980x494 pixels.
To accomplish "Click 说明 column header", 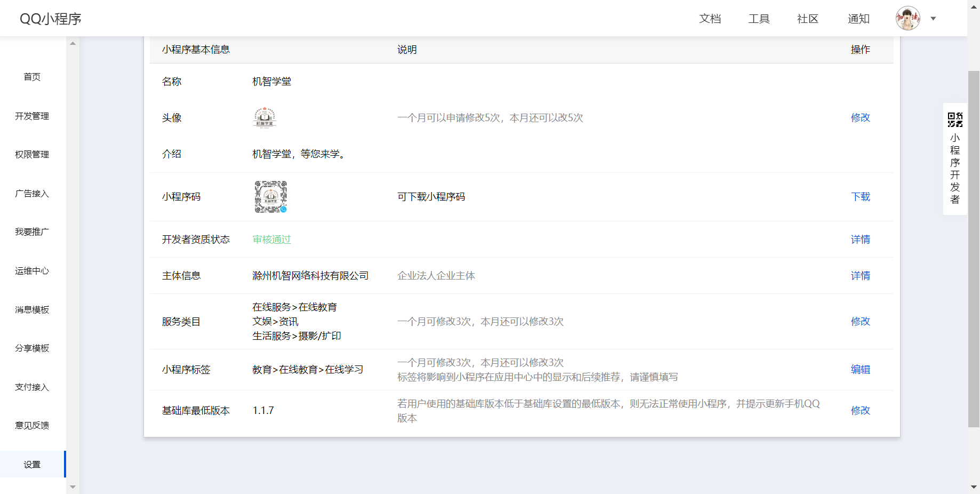I will tap(407, 50).
